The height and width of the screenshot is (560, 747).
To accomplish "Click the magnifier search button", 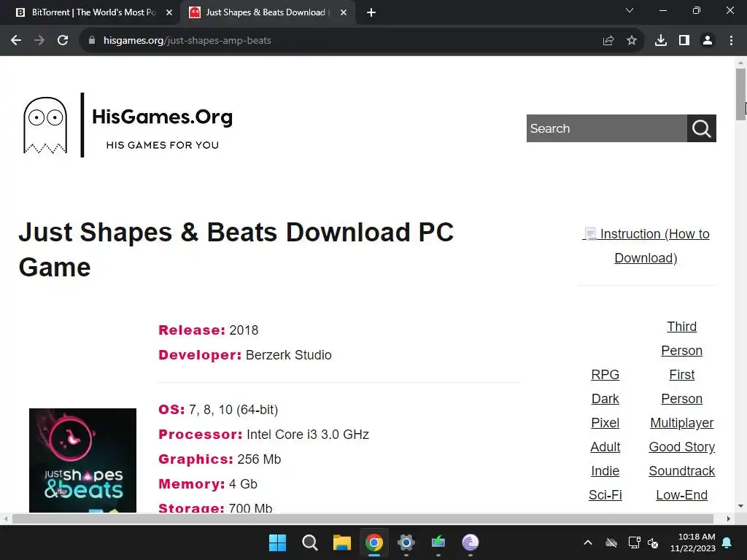I will click(701, 128).
